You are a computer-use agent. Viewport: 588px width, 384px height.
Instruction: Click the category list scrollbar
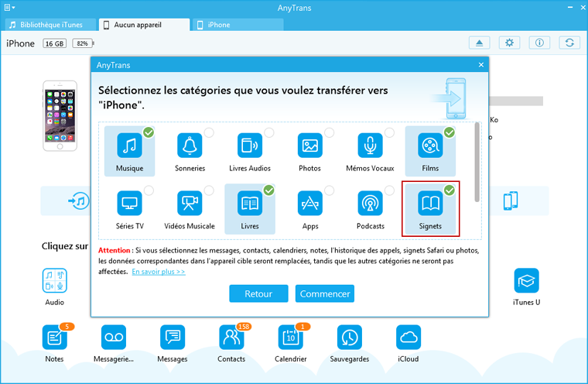click(477, 162)
